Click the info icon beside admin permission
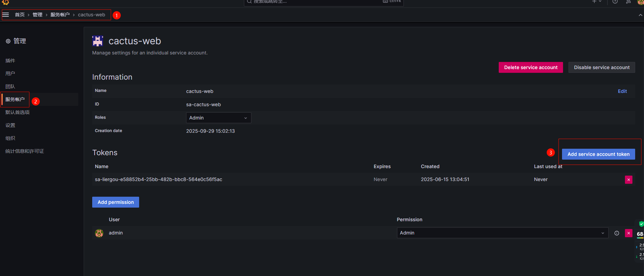 tap(616, 233)
